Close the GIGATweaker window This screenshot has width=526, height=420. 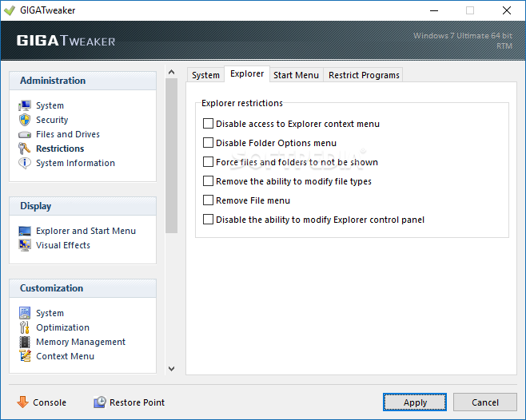click(507, 10)
